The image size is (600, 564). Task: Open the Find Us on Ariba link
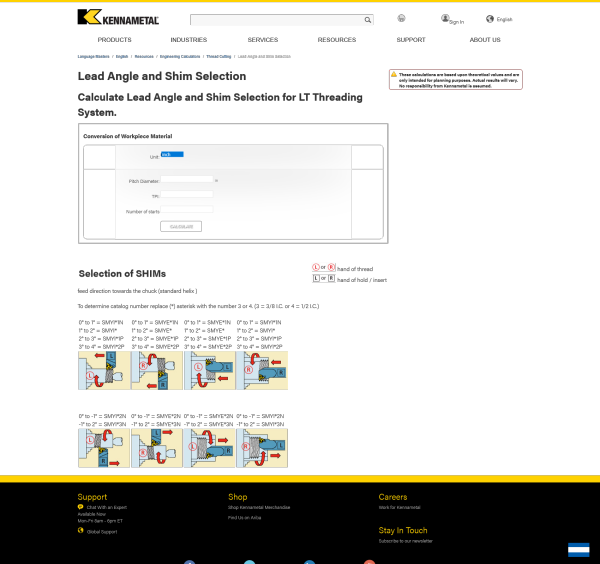point(244,518)
